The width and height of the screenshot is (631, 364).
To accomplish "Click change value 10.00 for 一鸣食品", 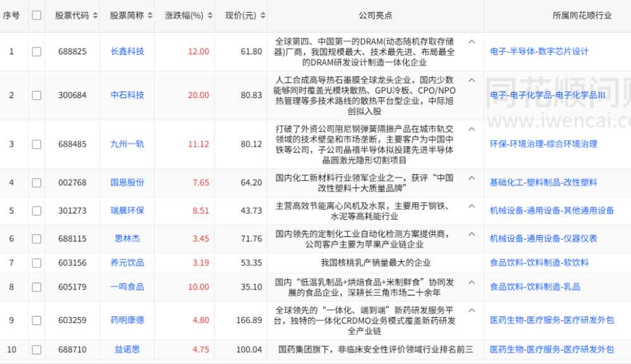I will coord(199,287).
